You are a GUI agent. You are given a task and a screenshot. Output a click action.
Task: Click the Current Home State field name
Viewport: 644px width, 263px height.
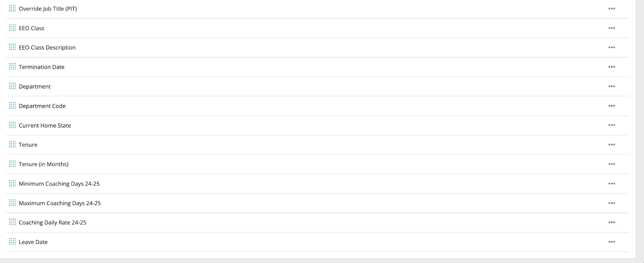[x=45, y=125]
